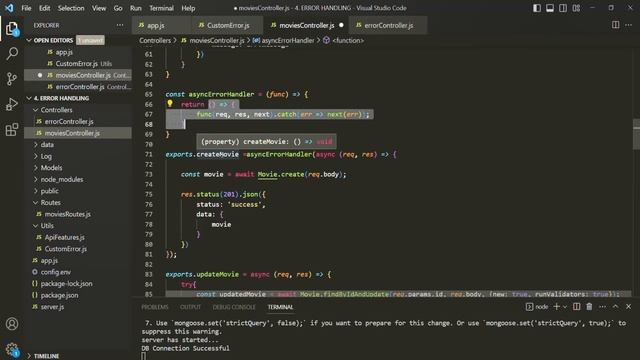The width and height of the screenshot is (640, 360).
Task: Click the node terminal indicator
Action: (x=537, y=307)
